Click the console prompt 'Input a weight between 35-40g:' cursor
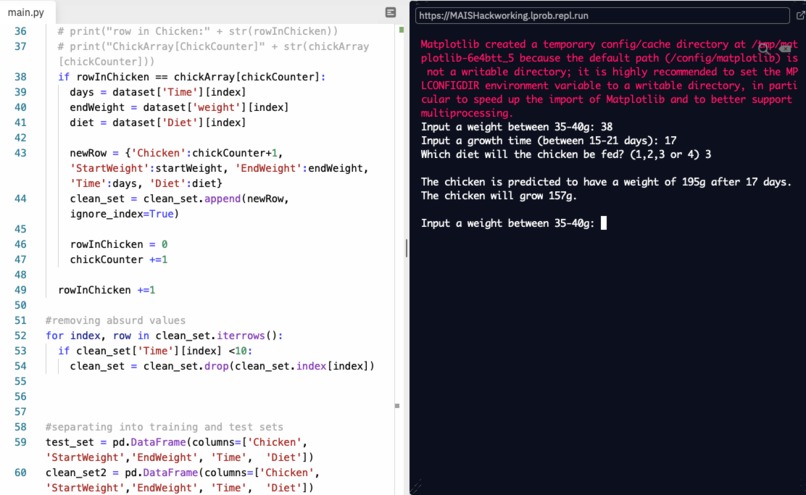Image resolution: width=806 pixels, height=495 pixels. 603,223
